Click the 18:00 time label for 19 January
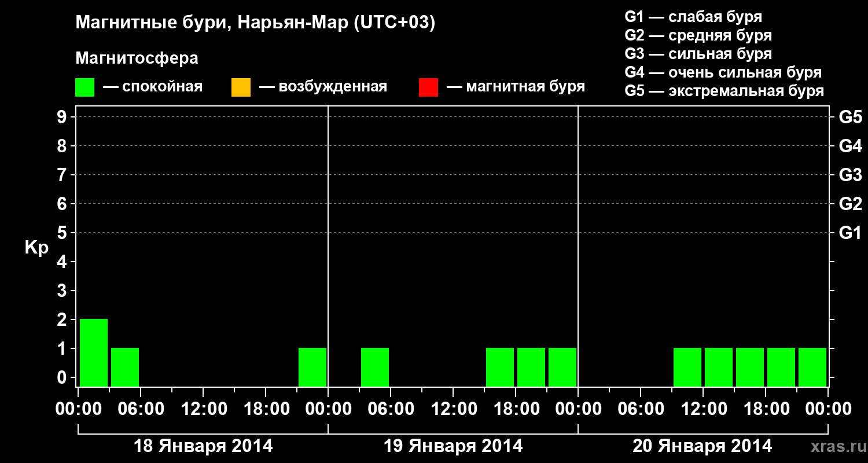The width and height of the screenshot is (868, 463). [x=516, y=409]
